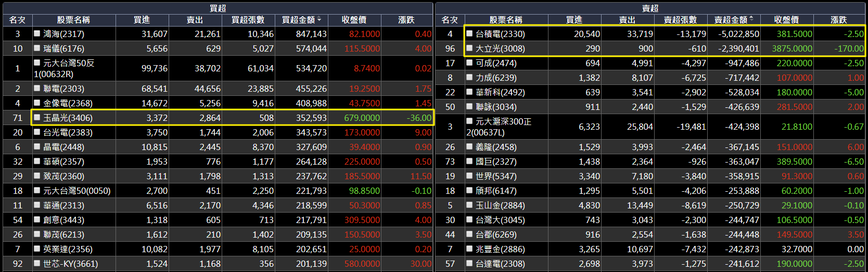The width and height of the screenshot is (868, 272).
Task: Click the 賣超 table title bar
Action: (650, 8)
